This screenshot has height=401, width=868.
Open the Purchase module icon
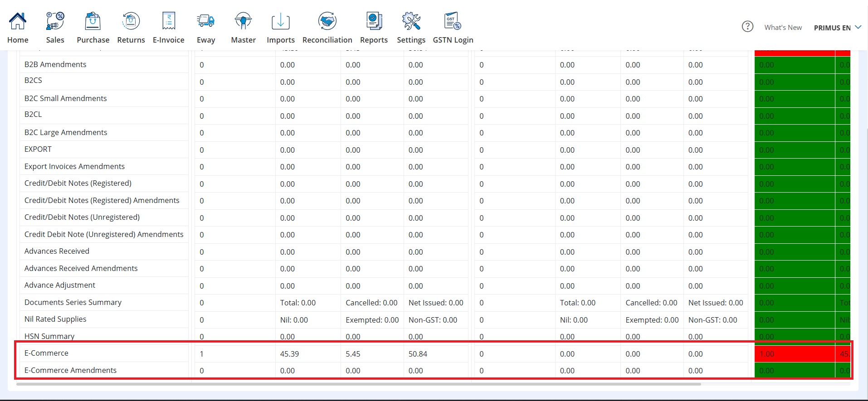point(93,21)
